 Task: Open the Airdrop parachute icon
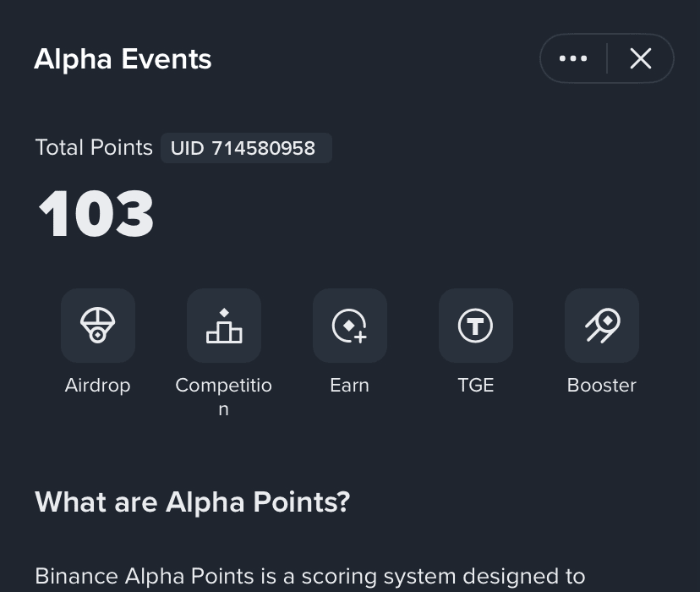pos(98,326)
